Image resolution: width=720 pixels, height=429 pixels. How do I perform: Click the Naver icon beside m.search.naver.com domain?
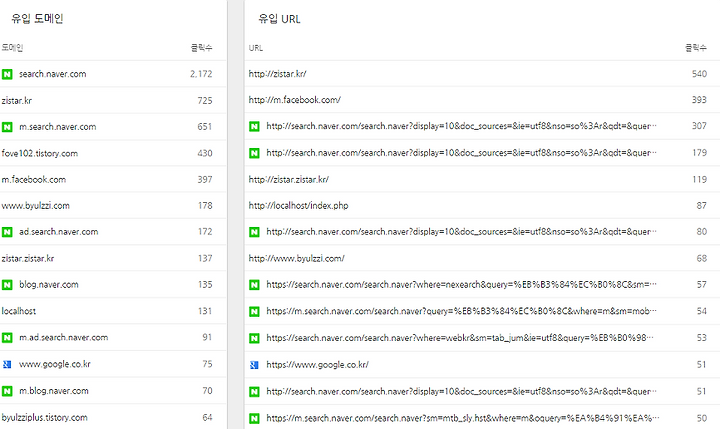7,127
